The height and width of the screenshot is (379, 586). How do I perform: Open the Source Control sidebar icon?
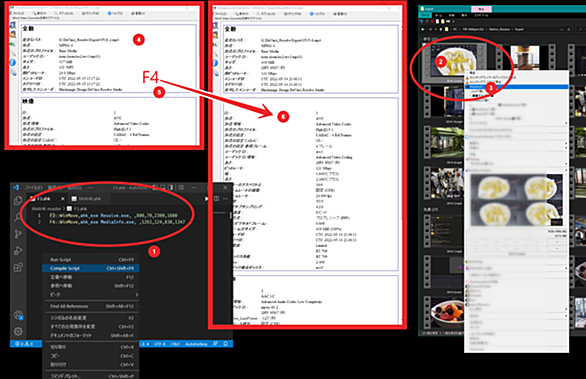tap(18, 234)
